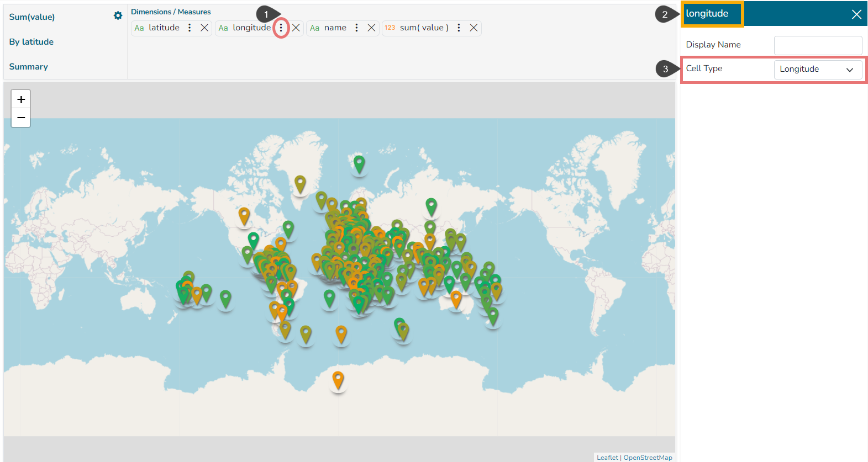Select the Sum(value) section
Screen dimensions: 868x462
pos(32,17)
